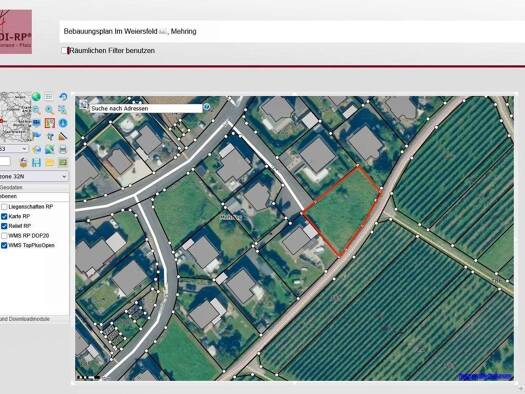525x394 pixels.
Task: Open the yellow folder icon
Action: pos(50,163)
